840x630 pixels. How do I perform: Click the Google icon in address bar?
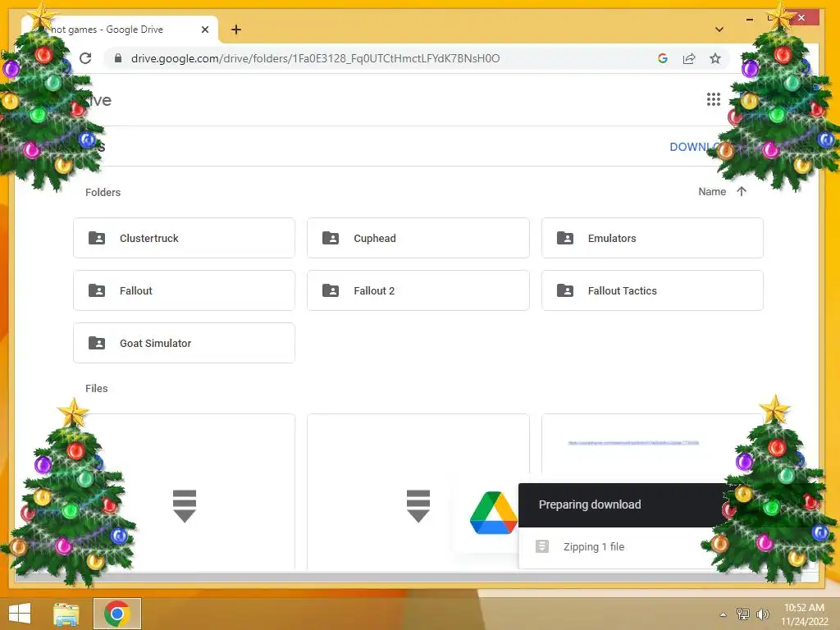[x=663, y=58]
